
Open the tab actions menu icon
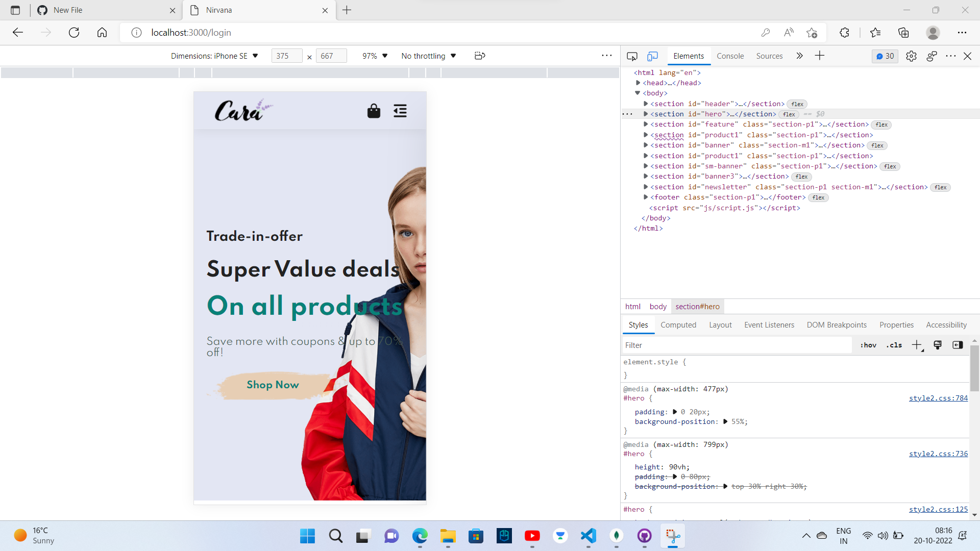pyautogui.click(x=15, y=10)
